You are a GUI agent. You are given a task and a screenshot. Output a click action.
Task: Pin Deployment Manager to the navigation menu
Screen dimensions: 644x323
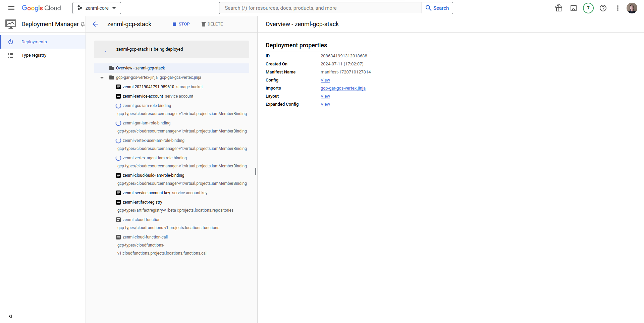pyautogui.click(x=83, y=24)
